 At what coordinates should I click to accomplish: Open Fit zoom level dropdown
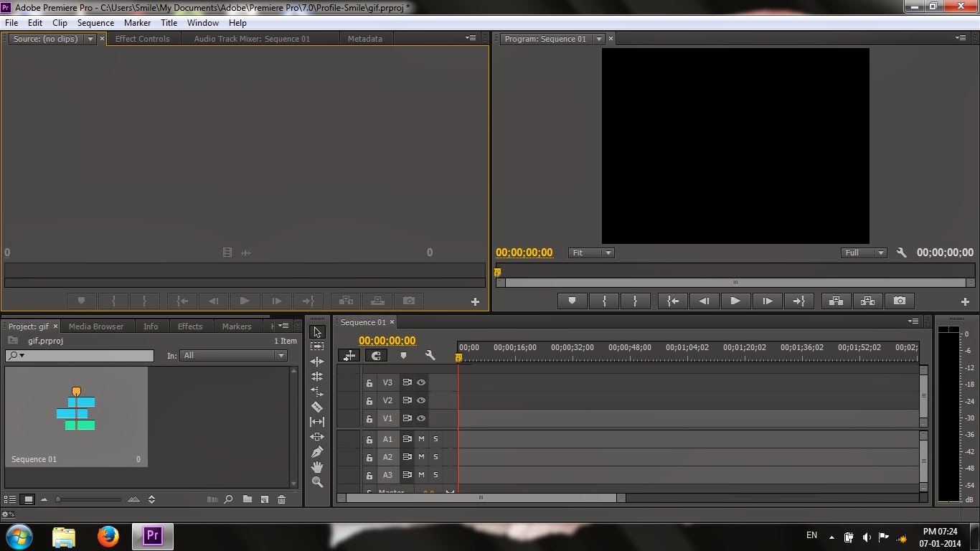[x=592, y=253]
